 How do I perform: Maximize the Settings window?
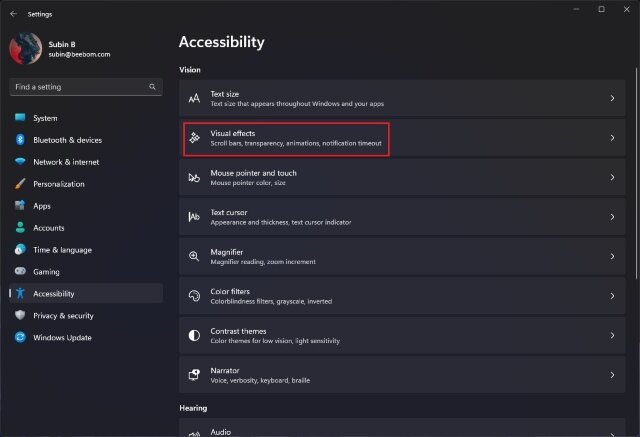pos(601,9)
